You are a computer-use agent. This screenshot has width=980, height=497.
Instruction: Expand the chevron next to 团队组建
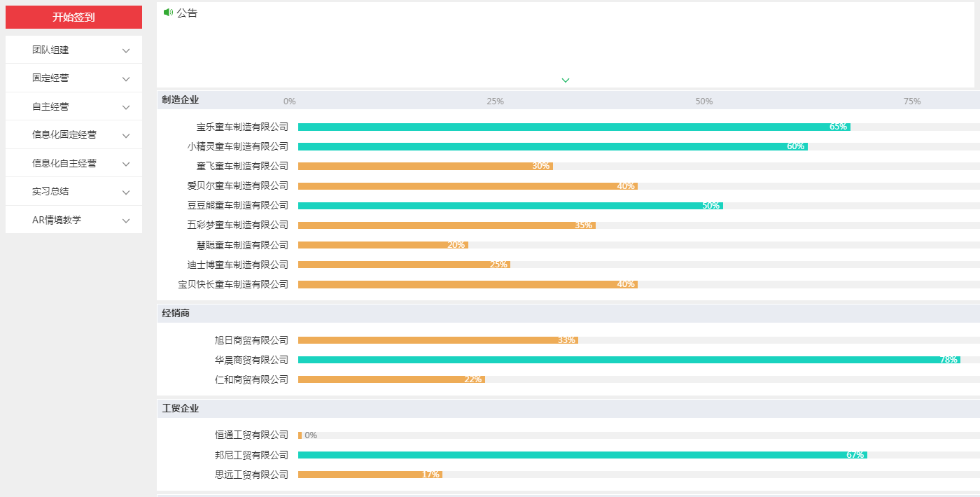126,50
